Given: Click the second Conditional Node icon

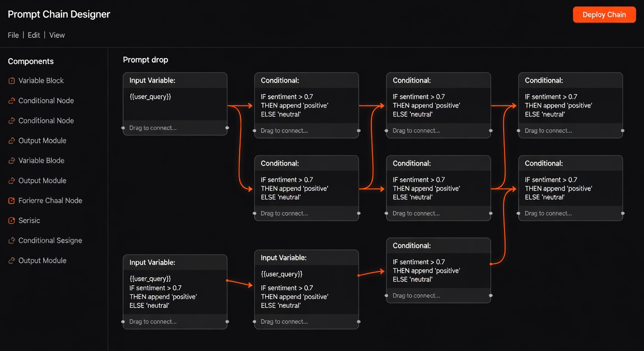Looking at the screenshot, I should [11, 121].
